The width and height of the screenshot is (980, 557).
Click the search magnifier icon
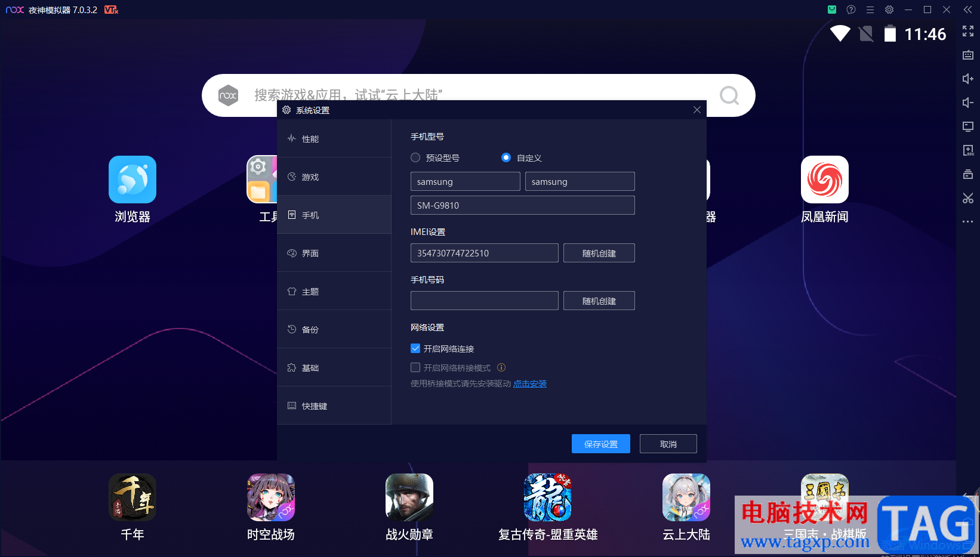click(729, 95)
